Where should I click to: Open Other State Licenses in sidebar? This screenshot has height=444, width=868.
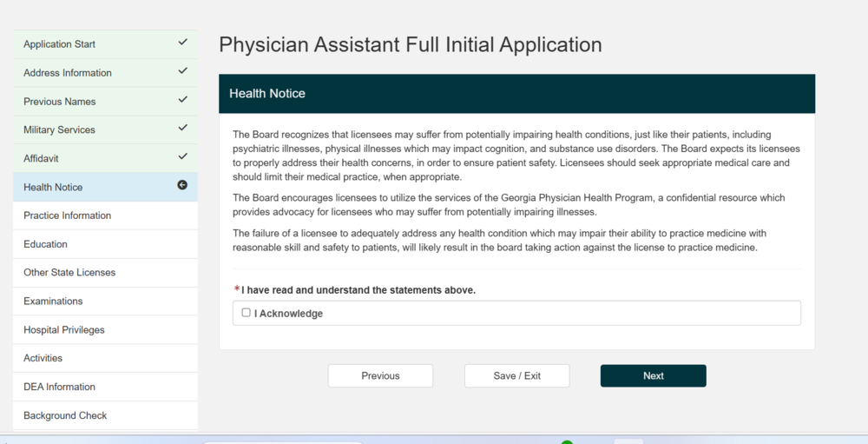(105, 273)
